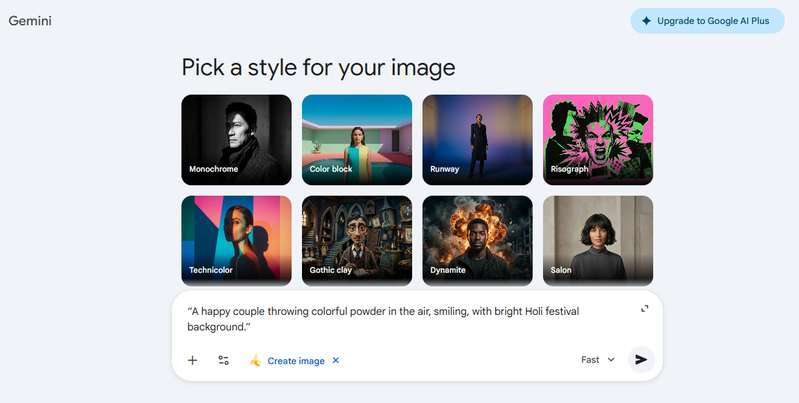Click the Create image tool label

click(296, 361)
